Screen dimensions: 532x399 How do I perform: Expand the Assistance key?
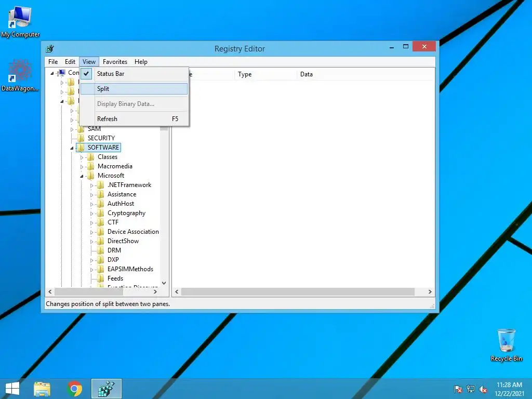[x=91, y=195]
